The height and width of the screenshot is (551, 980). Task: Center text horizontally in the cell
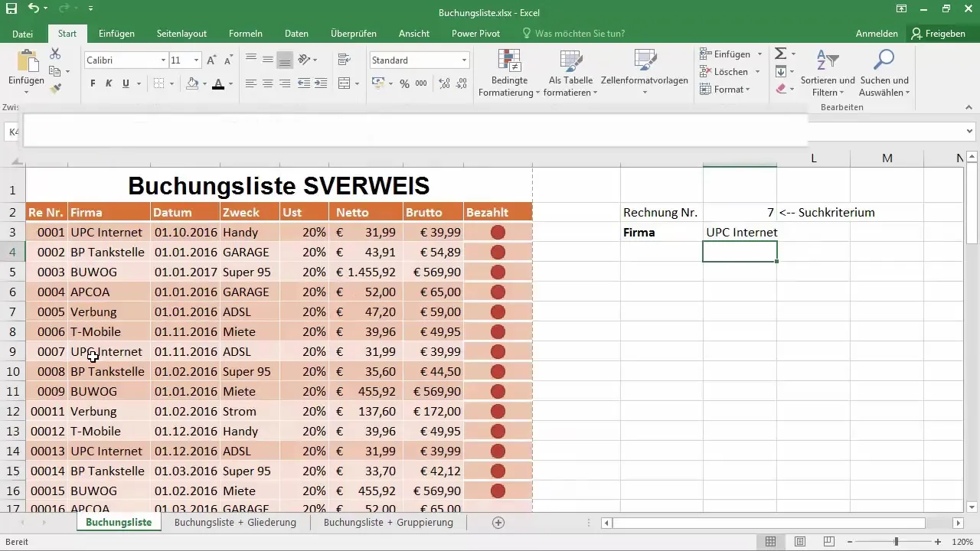tap(268, 83)
